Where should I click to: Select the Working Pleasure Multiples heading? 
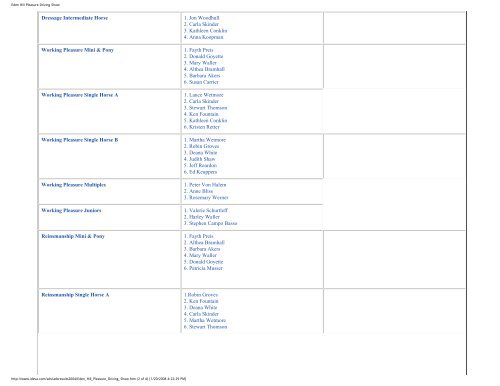74,185
